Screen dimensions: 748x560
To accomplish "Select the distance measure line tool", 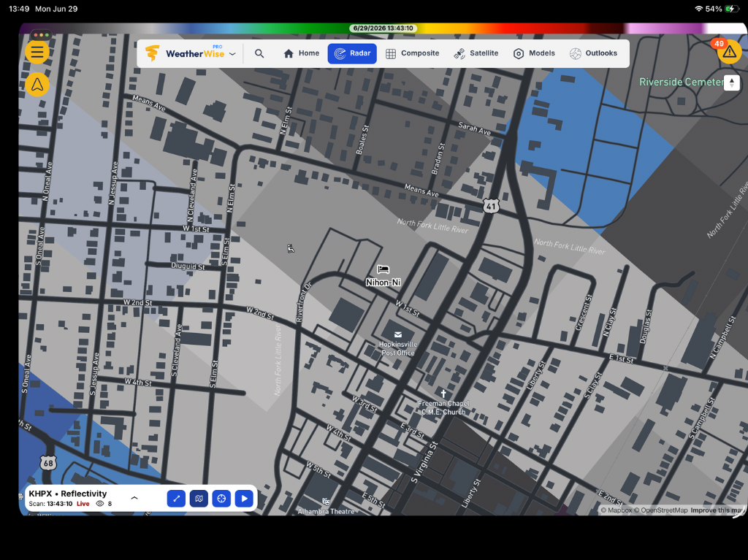I will tap(177, 499).
